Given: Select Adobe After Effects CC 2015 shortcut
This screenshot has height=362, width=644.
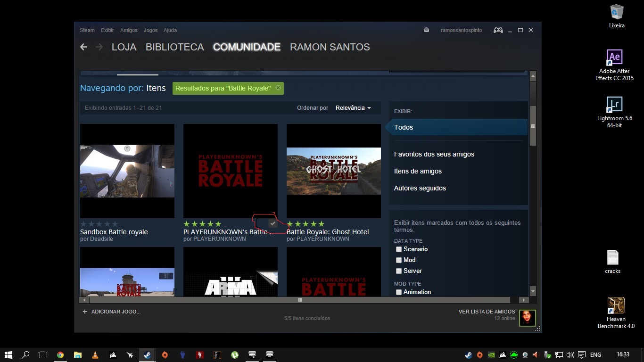Looking at the screenshot, I should coord(614,65).
